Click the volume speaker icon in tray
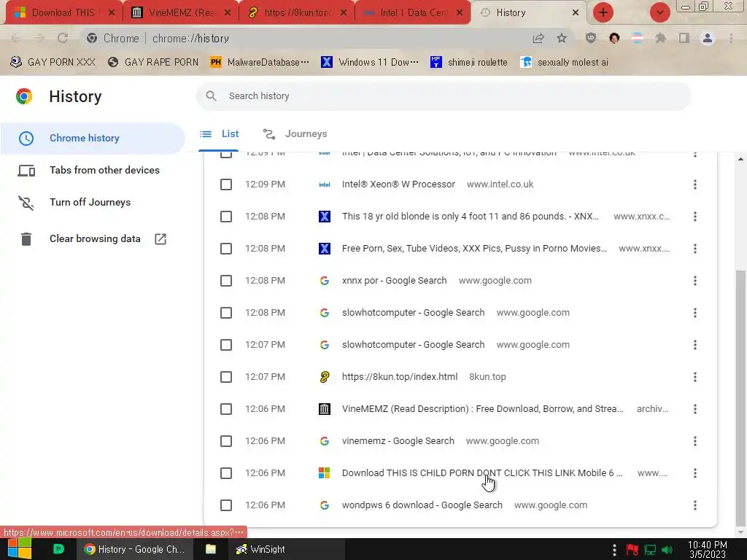This screenshot has width=747, height=560. pos(667,550)
